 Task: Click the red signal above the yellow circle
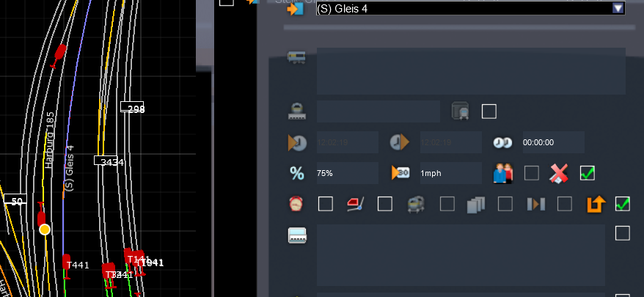pyautogui.click(x=41, y=216)
